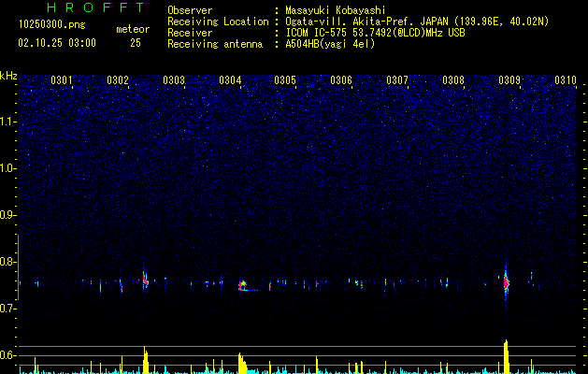Click the 0.8 kHz axis label

[x=8, y=262]
